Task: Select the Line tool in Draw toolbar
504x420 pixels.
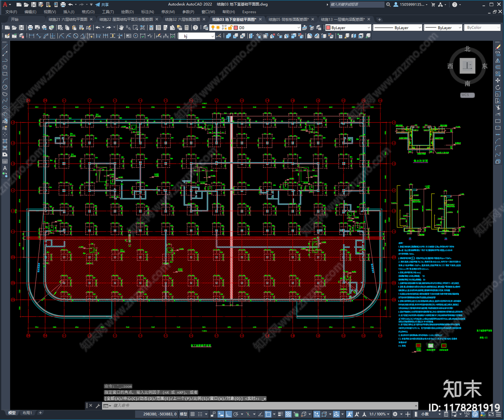Action: tap(5, 47)
